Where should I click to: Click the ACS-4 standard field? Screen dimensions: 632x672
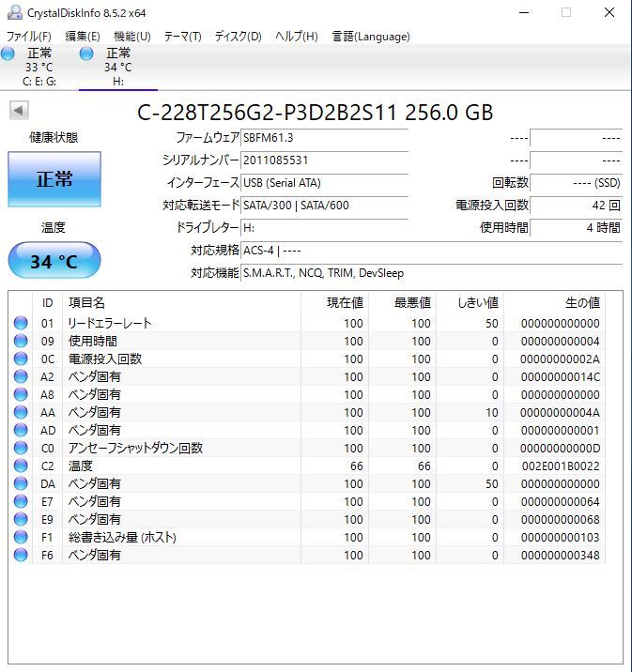tap(431, 251)
